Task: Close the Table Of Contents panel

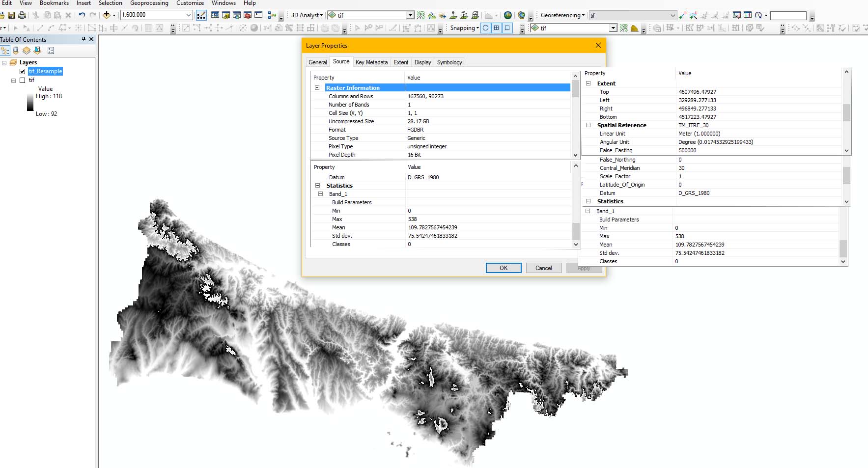Action: (91, 39)
